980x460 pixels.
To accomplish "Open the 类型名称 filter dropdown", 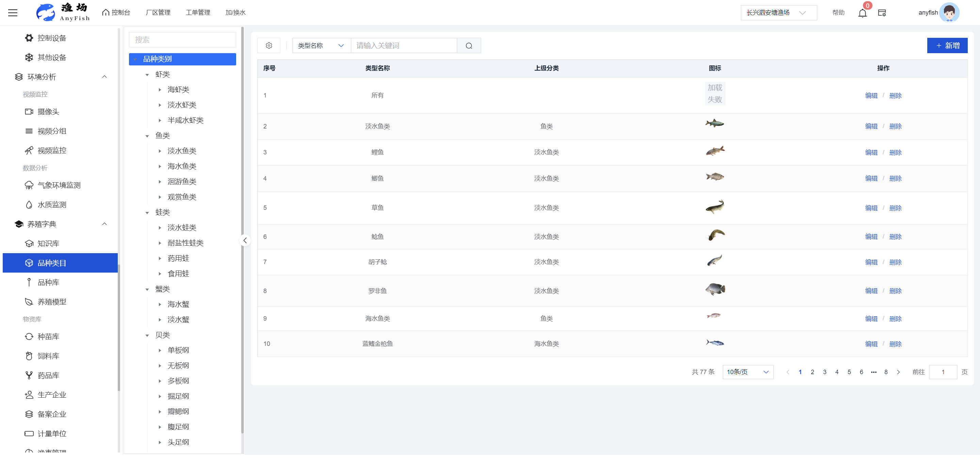I will click(321, 46).
